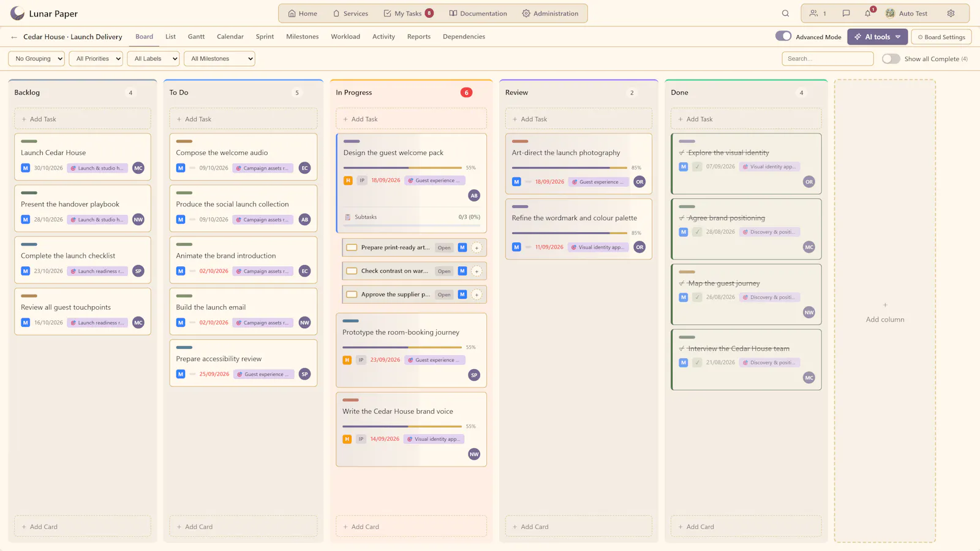
Task: Click OR avatar on Art-direct launch photography
Action: pyautogui.click(x=639, y=182)
